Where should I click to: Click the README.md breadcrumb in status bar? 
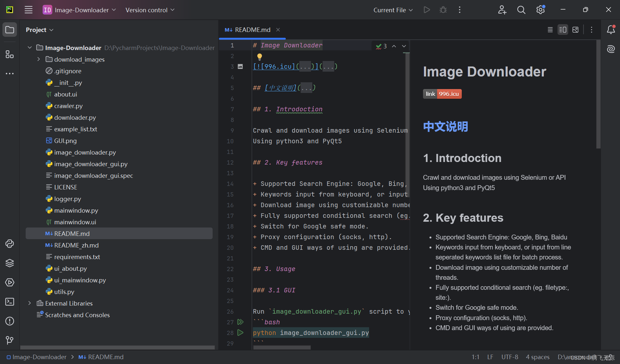coord(101,357)
